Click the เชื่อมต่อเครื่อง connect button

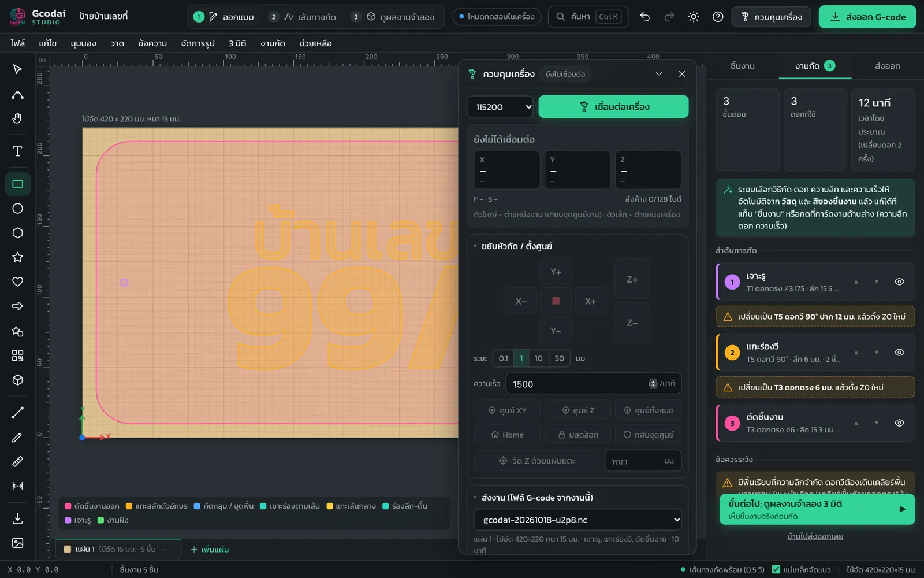613,107
